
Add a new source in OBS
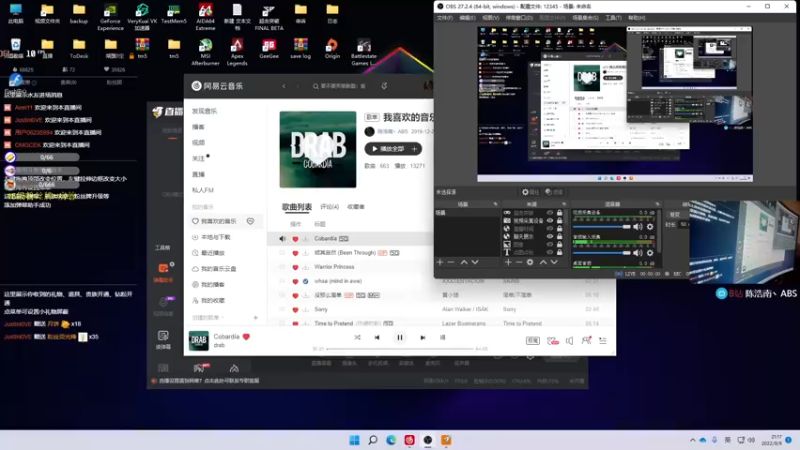[508, 262]
